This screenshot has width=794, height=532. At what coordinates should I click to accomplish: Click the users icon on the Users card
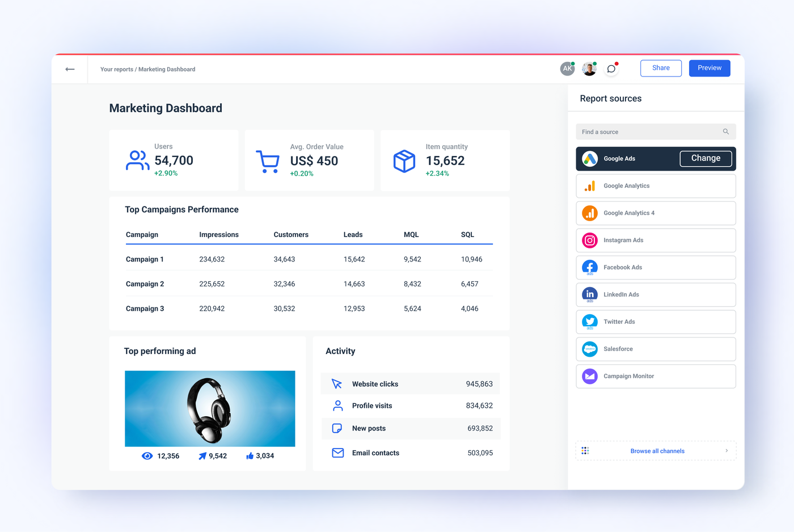pyautogui.click(x=137, y=161)
